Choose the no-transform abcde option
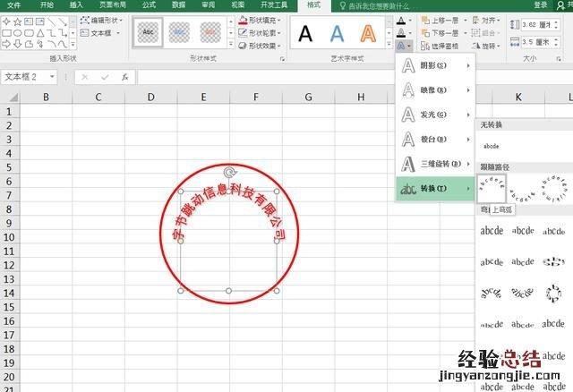The height and width of the screenshot is (392, 573). tap(492, 146)
